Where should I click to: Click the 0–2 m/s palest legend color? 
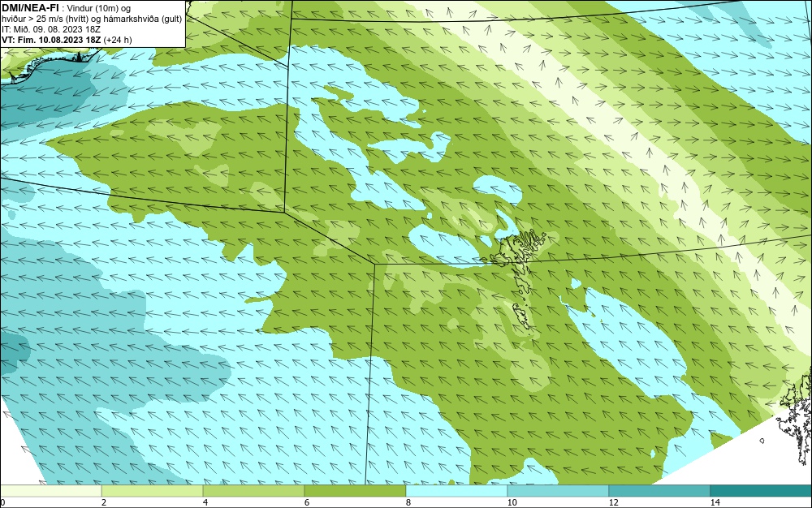click(x=50, y=491)
